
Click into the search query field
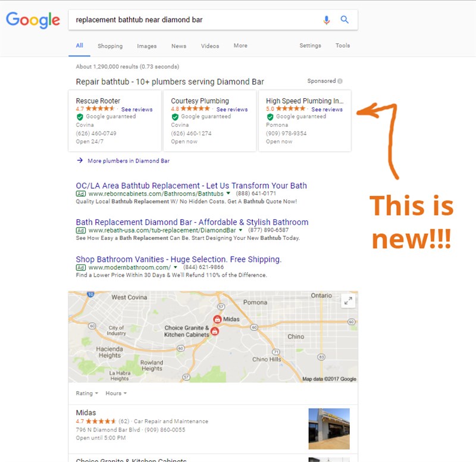click(195, 20)
